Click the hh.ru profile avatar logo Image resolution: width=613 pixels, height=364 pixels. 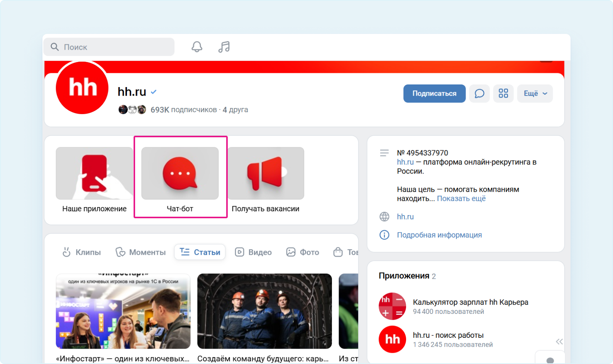tap(82, 88)
